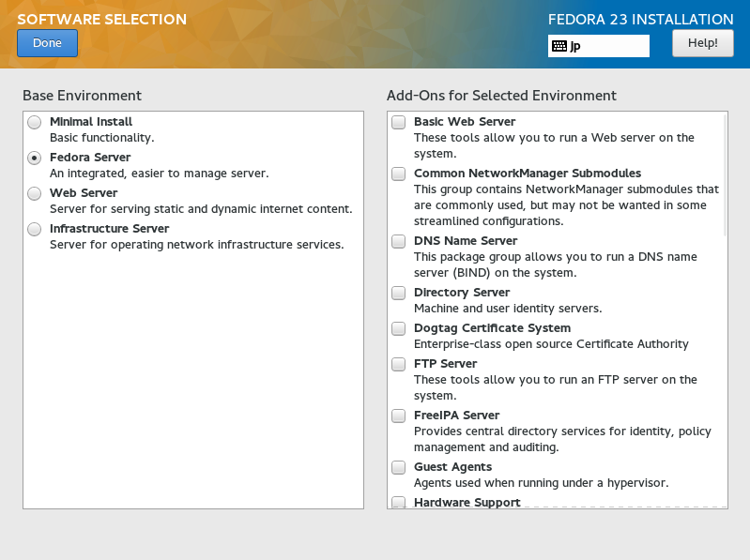
Task: Click the Add-Ons list vertical scrollbar
Action: pyautogui.click(x=726, y=175)
